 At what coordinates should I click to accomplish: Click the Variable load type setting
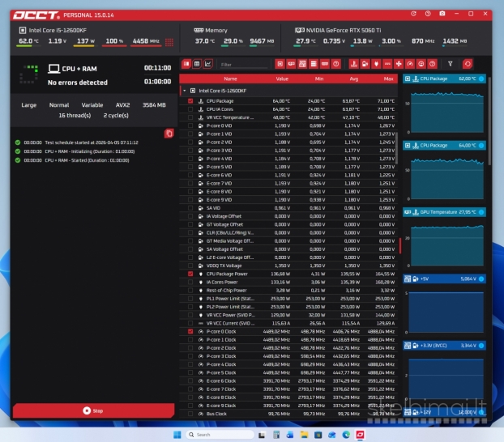tap(92, 105)
